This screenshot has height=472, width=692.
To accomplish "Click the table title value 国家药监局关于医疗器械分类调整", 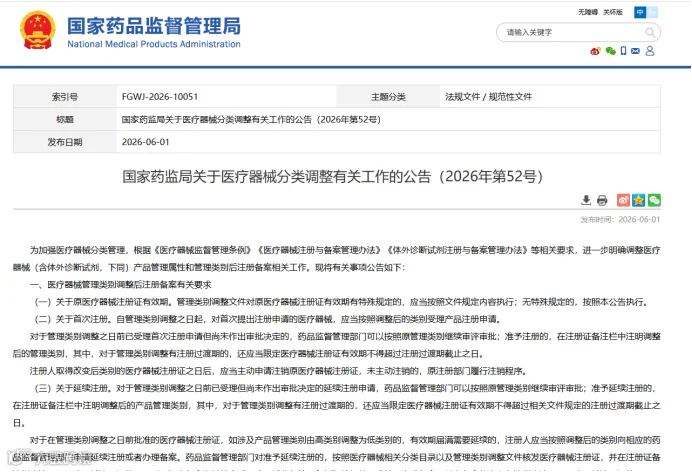I will [x=251, y=120].
